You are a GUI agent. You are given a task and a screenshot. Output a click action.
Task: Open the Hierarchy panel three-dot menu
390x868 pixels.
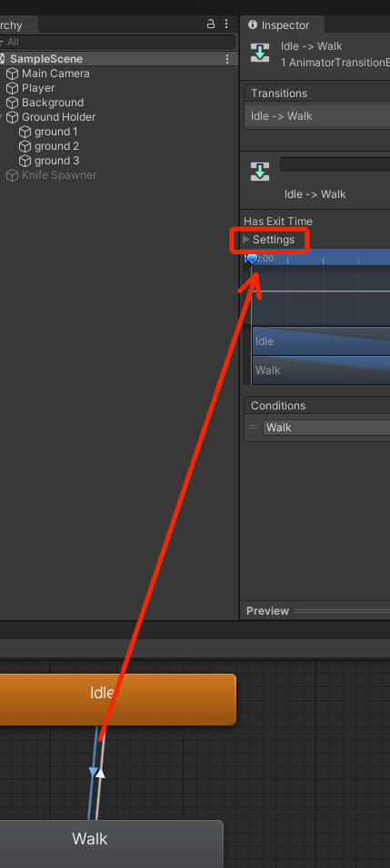226,24
